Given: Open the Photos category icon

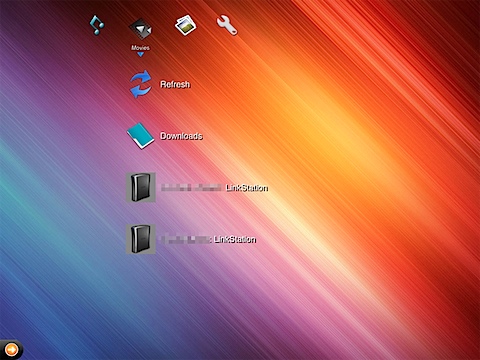Looking at the screenshot, I should click(x=185, y=25).
